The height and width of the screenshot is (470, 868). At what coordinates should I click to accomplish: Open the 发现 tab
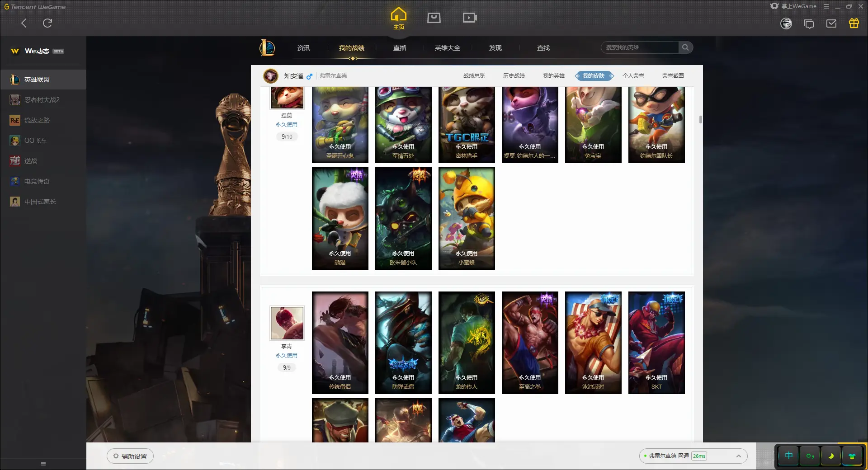pyautogui.click(x=495, y=48)
